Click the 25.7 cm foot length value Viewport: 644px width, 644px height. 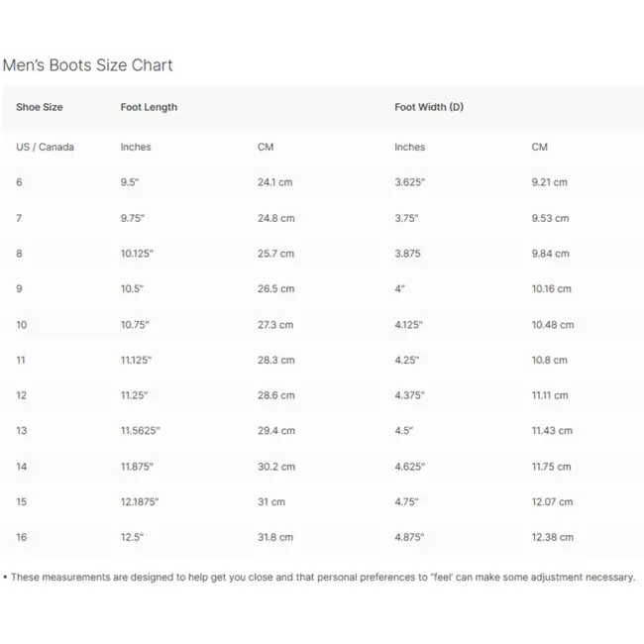pos(275,254)
